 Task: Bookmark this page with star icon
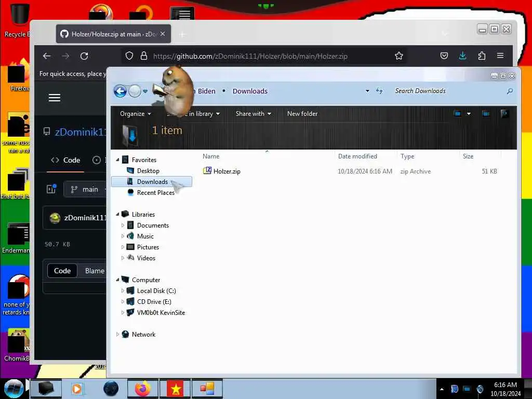pos(399,56)
